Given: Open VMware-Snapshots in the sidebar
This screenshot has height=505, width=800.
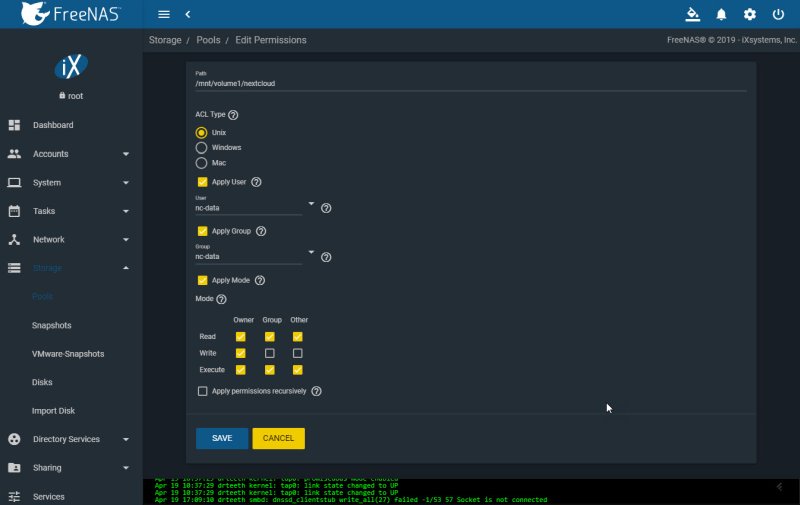Looking at the screenshot, I should click(x=68, y=354).
